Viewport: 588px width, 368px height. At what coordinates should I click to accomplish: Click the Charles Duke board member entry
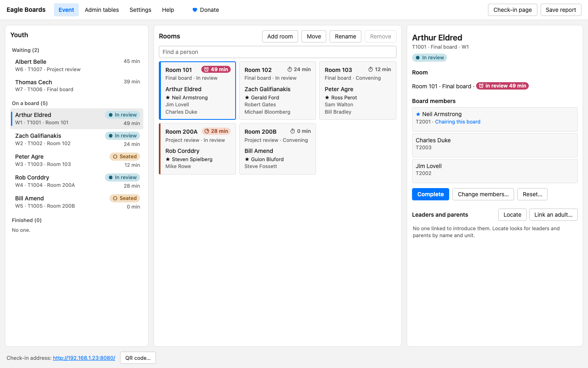pos(495,145)
